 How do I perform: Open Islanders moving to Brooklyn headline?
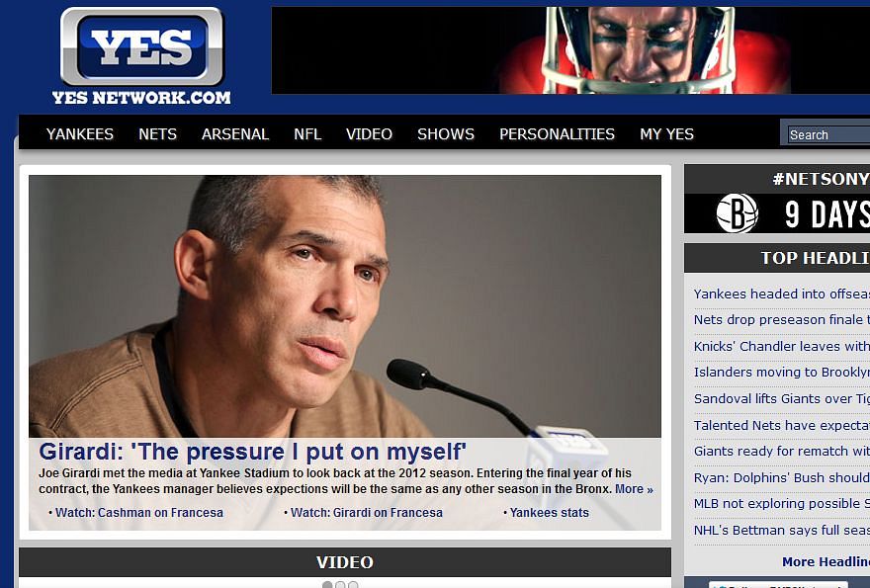(782, 373)
